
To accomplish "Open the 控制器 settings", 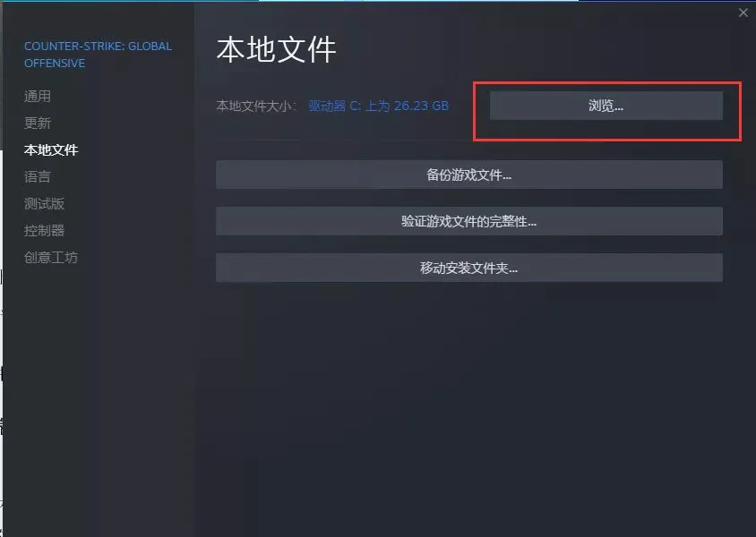I will (45, 231).
